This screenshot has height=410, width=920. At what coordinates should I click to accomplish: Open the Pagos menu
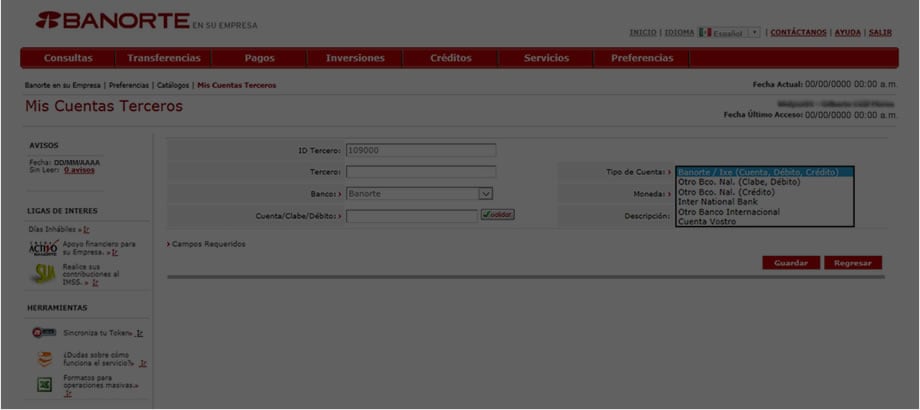[259, 58]
